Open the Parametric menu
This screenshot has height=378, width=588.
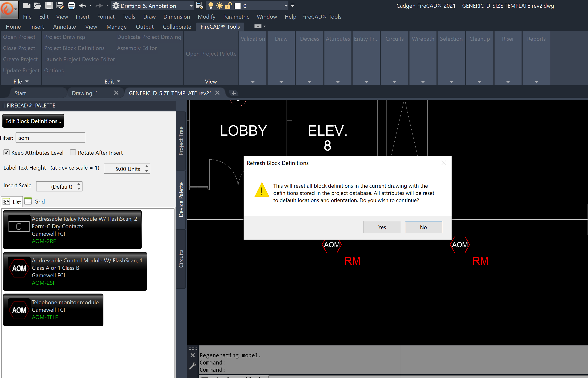tap(236, 17)
